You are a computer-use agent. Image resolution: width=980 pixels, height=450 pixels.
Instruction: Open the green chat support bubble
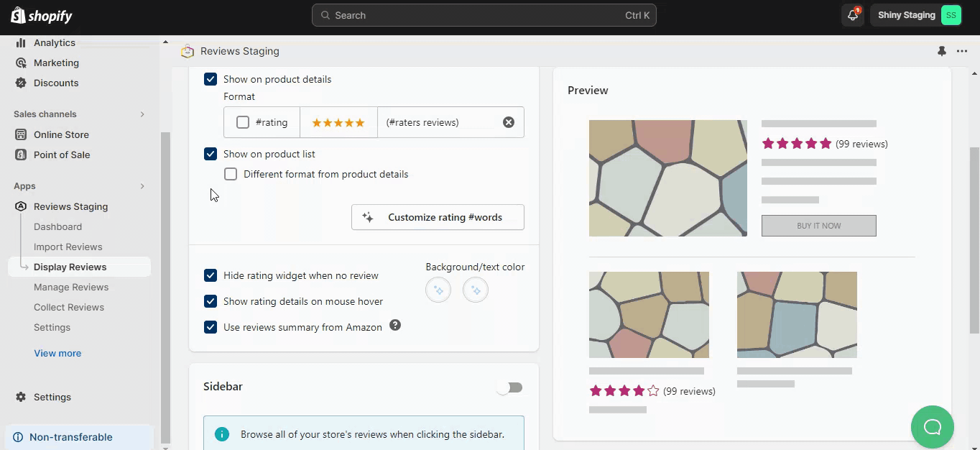[932, 427]
